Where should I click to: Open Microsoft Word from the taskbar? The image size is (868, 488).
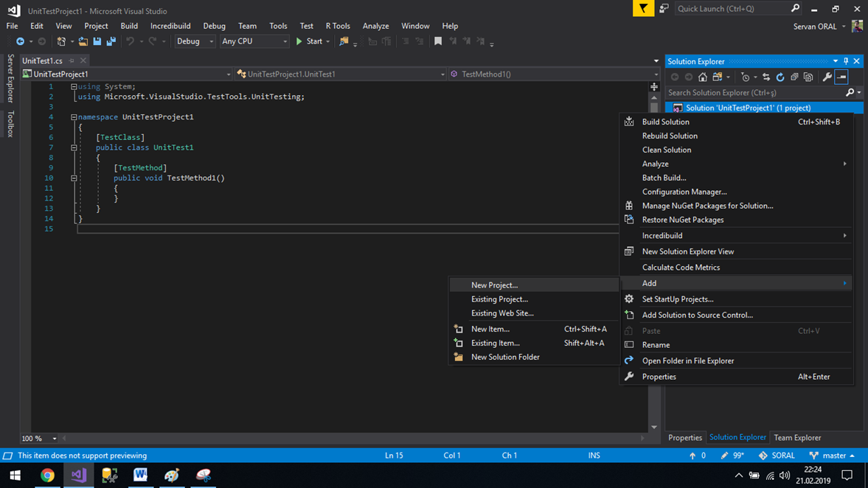[141, 475]
